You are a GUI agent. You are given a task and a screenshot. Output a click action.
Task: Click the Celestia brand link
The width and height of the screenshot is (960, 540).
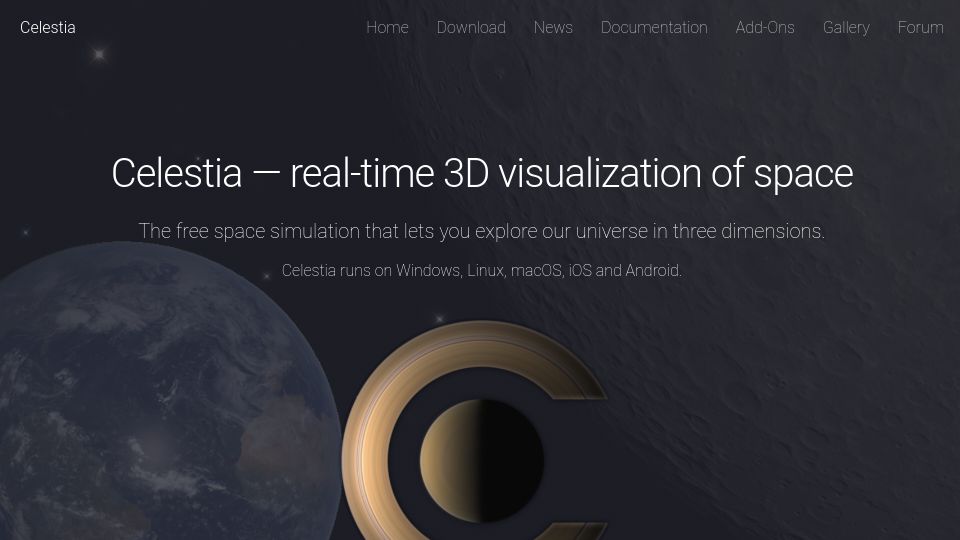tap(48, 28)
